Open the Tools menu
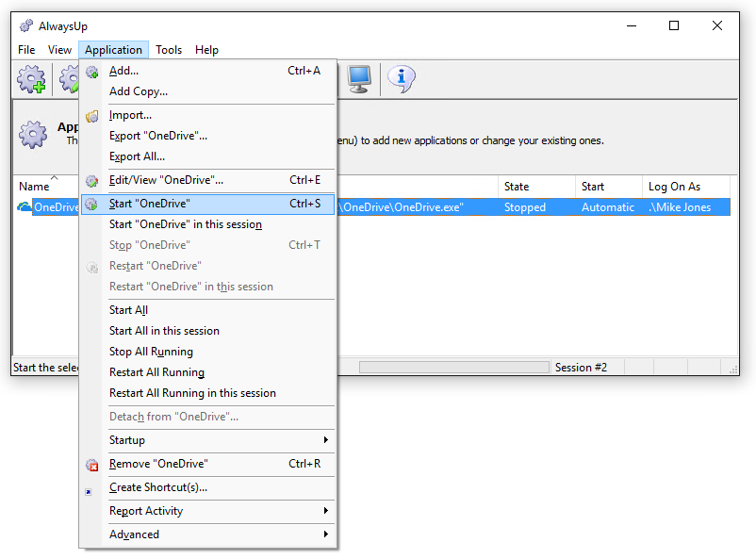Screen dimensions: 756x559 click(169, 50)
